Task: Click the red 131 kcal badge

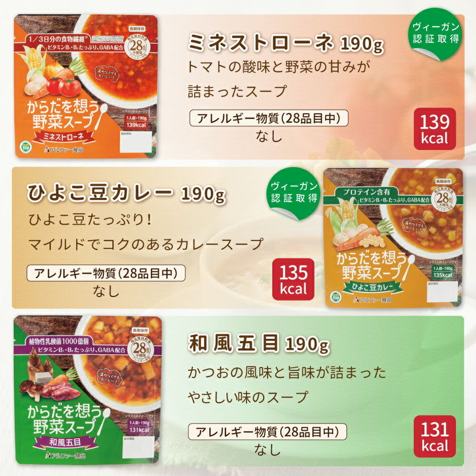Action: [435, 436]
